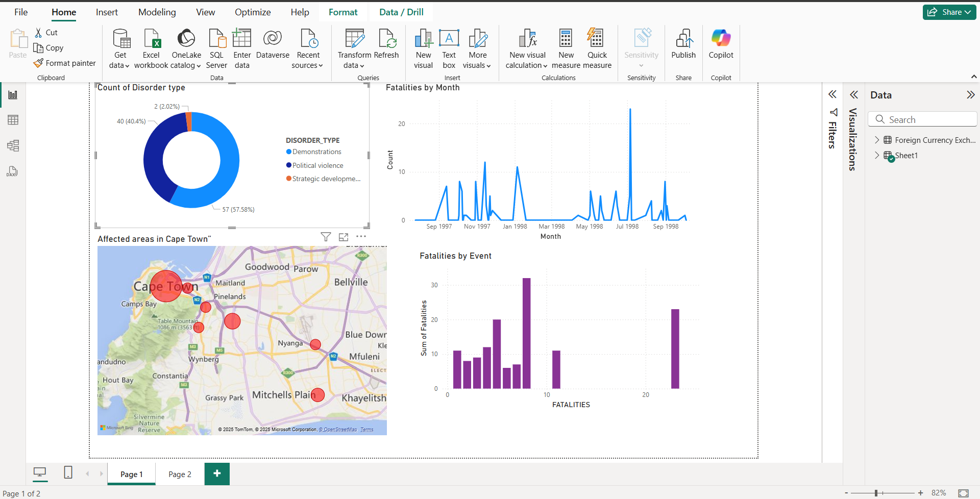Open Model view in left sidebar
Screen dimensions: 980x499
tap(13, 146)
